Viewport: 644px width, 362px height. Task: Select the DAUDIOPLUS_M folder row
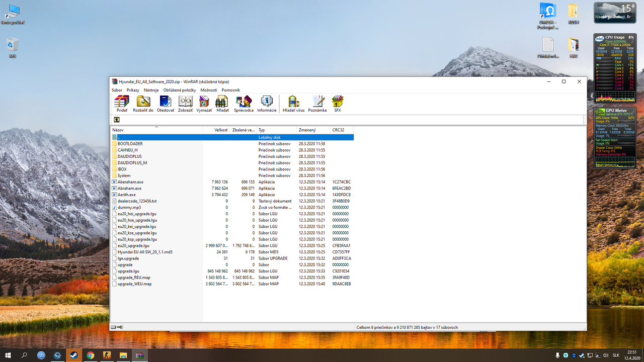pos(232,163)
